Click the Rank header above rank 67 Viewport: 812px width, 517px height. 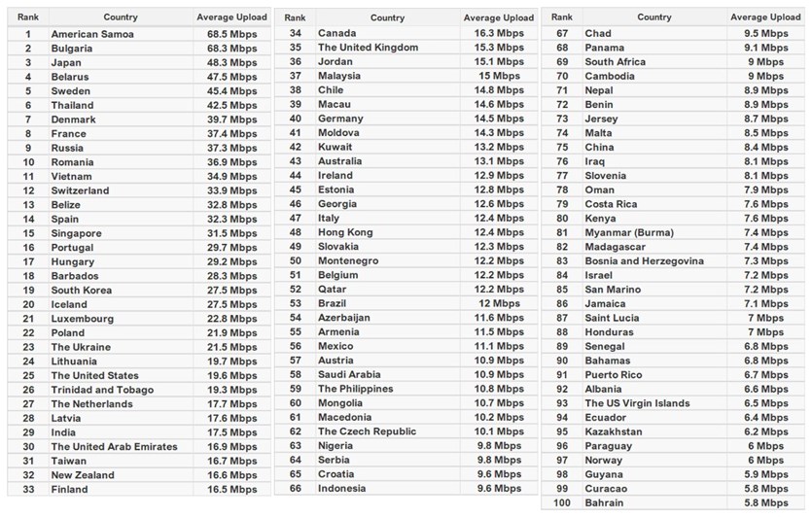point(561,17)
